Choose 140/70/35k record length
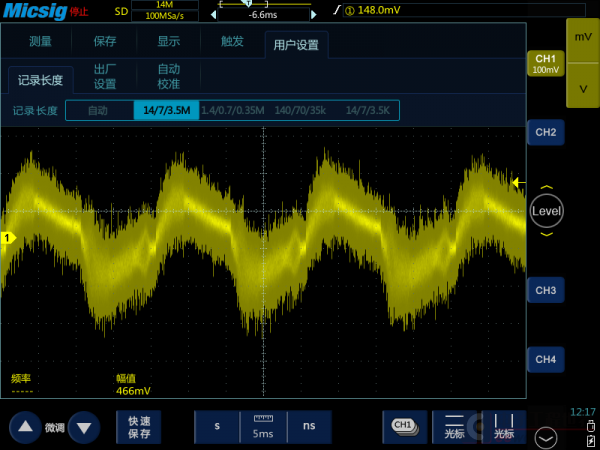Viewport: 600px width, 450px height. point(300,111)
